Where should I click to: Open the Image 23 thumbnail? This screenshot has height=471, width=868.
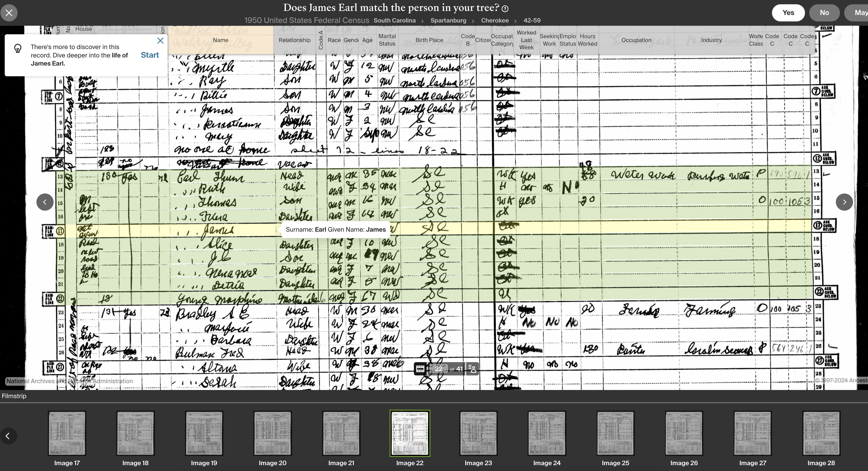tap(478, 433)
